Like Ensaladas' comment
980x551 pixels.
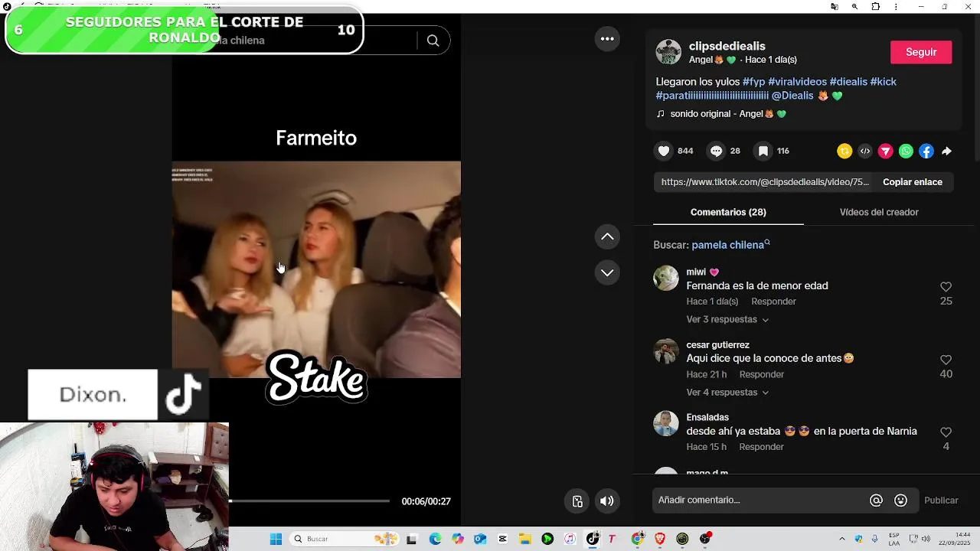(x=946, y=432)
